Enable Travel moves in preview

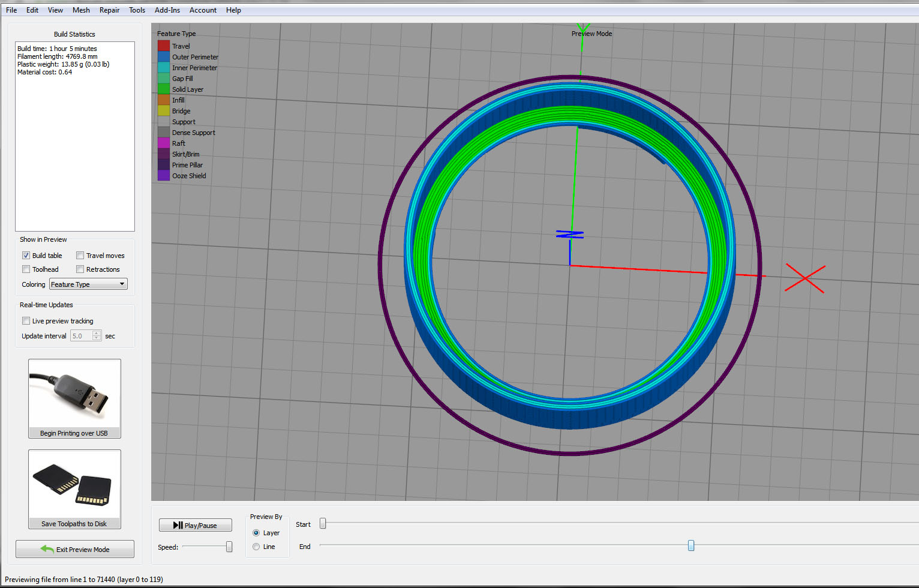pyautogui.click(x=80, y=256)
